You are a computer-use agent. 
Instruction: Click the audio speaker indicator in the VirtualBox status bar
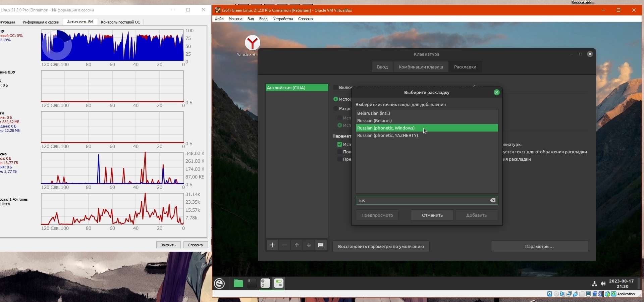click(x=562, y=294)
